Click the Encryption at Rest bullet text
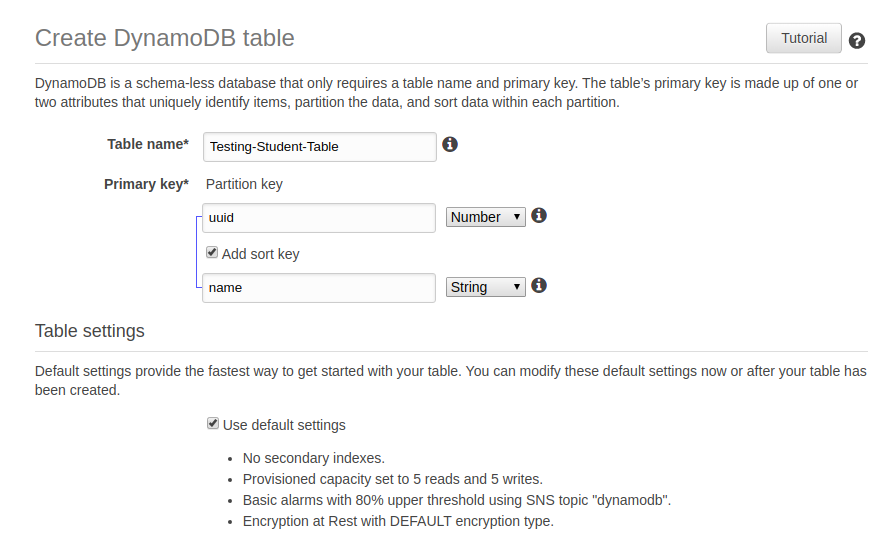This screenshot has height=545, width=888. [x=398, y=521]
